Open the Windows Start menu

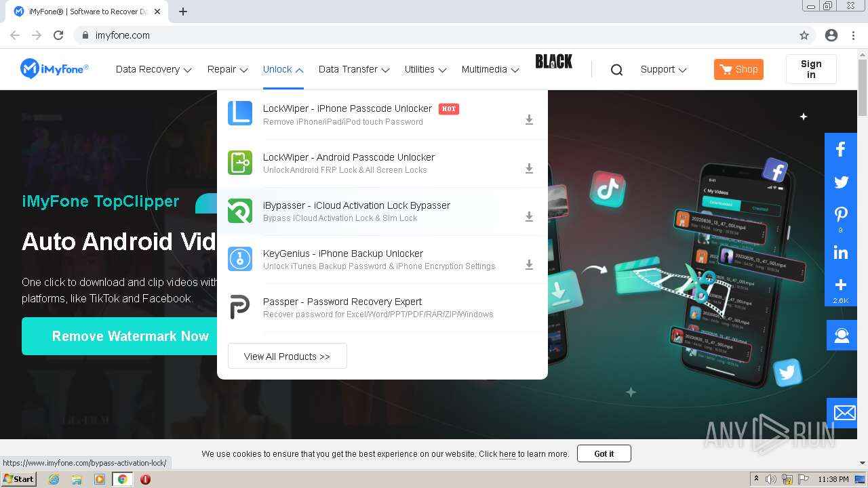pos(19,479)
